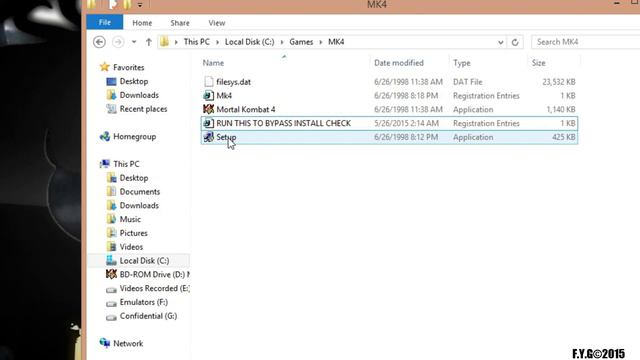Image resolution: width=640 pixels, height=360 pixels.
Task: Open Downloads under Favorites
Action: [x=139, y=95]
